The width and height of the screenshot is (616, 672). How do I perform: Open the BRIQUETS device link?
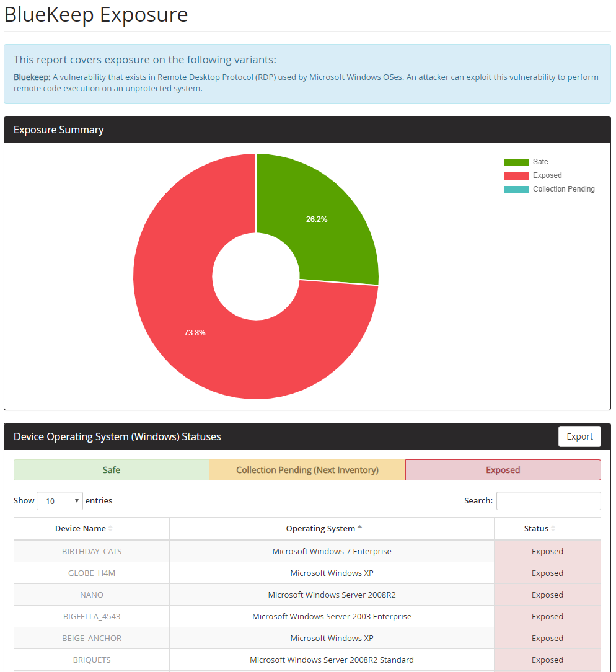(92, 660)
